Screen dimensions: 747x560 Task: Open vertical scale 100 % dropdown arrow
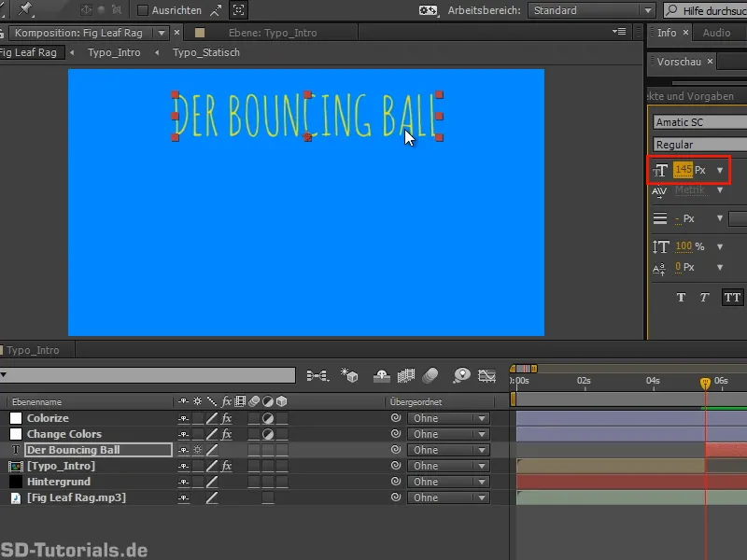click(x=720, y=246)
